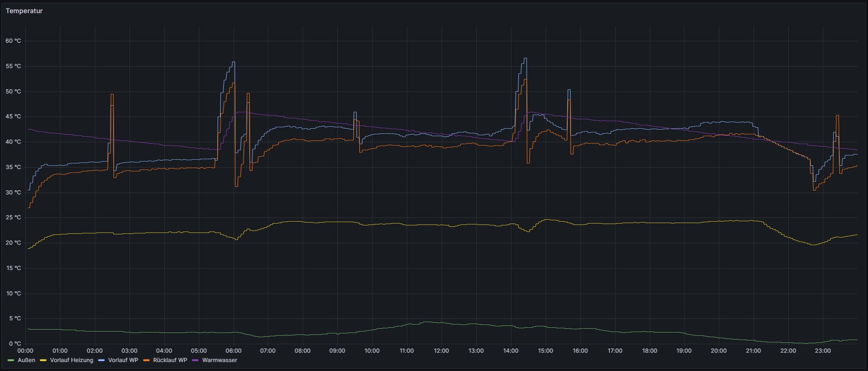The width and height of the screenshot is (868, 371).
Task: Click the 08:00 time axis label
Action: click(303, 351)
